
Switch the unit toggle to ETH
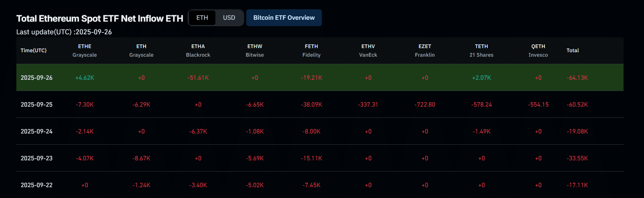(x=202, y=18)
